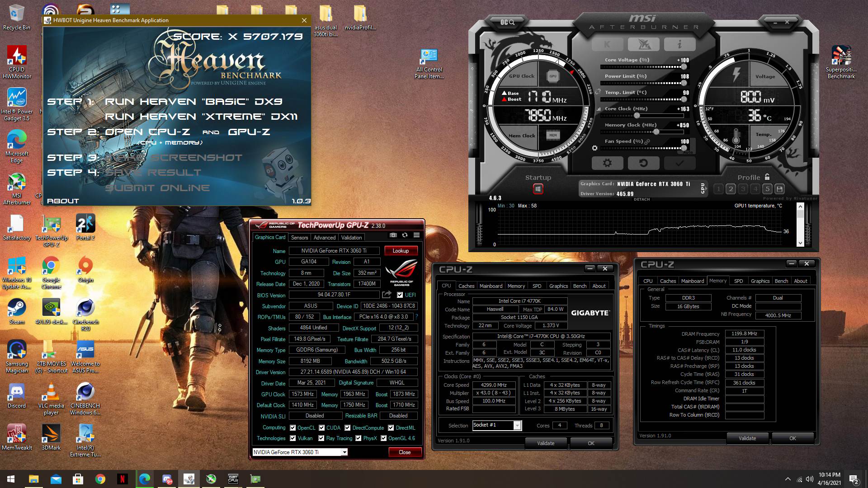Screen dimensions: 868x488
Task: Click GPU-Z BIOS share export icon
Action: [387, 295]
